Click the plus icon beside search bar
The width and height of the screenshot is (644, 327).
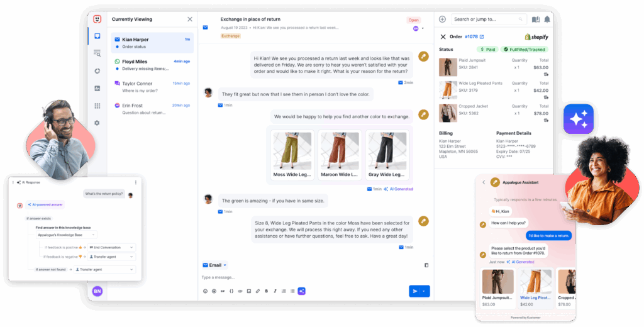coord(442,19)
